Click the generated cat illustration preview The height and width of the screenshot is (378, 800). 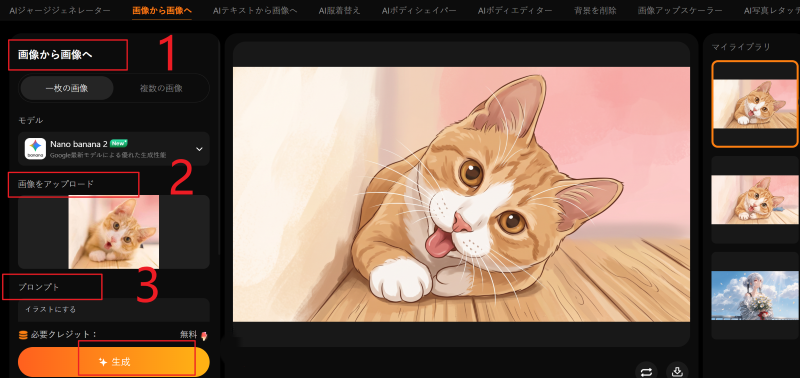(x=461, y=194)
